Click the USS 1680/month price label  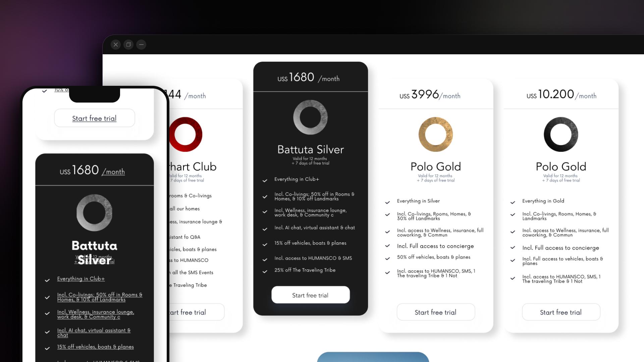pyautogui.click(x=310, y=78)
